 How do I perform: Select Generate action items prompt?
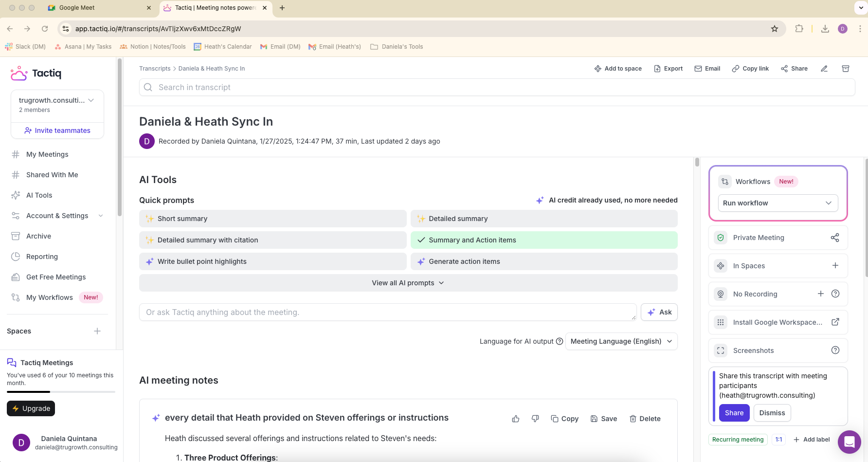(544, 261)
